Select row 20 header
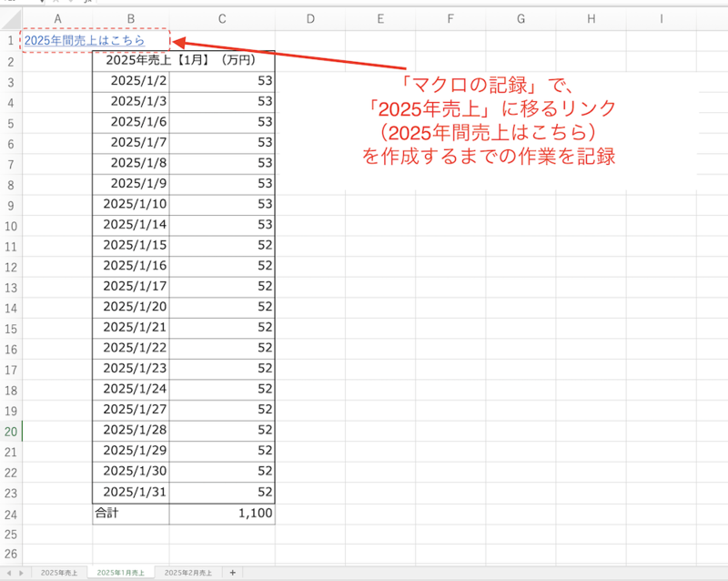The image size is (728, 581). pos(11,432)
